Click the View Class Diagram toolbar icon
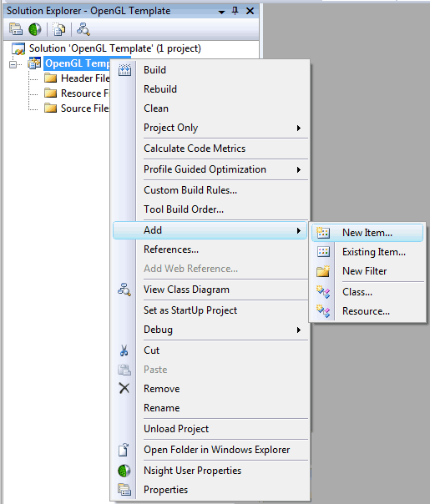The image size is (430, 504). [x=83, y=29]
